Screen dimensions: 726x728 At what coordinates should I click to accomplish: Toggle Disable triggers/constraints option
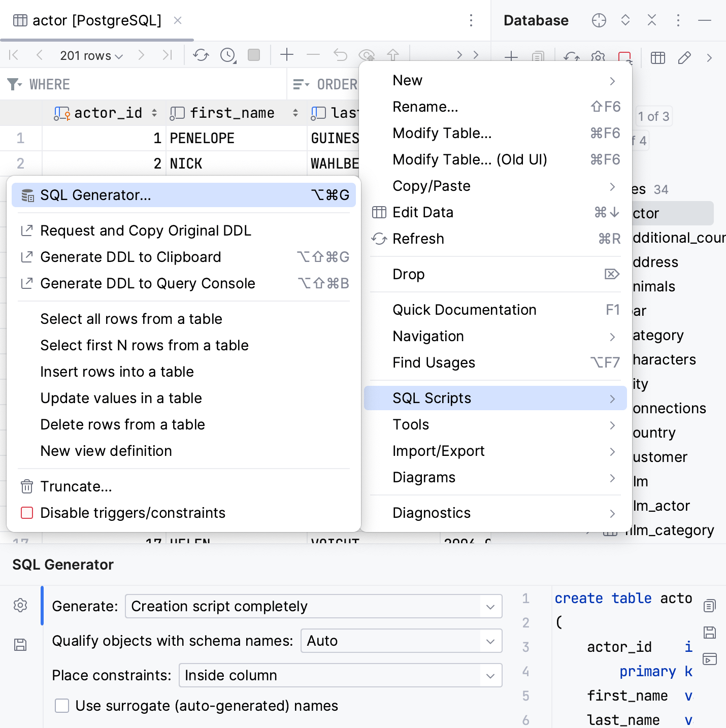(133, 513)
